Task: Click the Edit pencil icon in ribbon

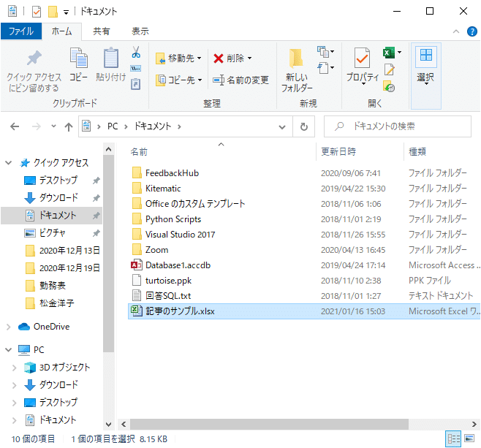Action: click(x=390, y=69)
